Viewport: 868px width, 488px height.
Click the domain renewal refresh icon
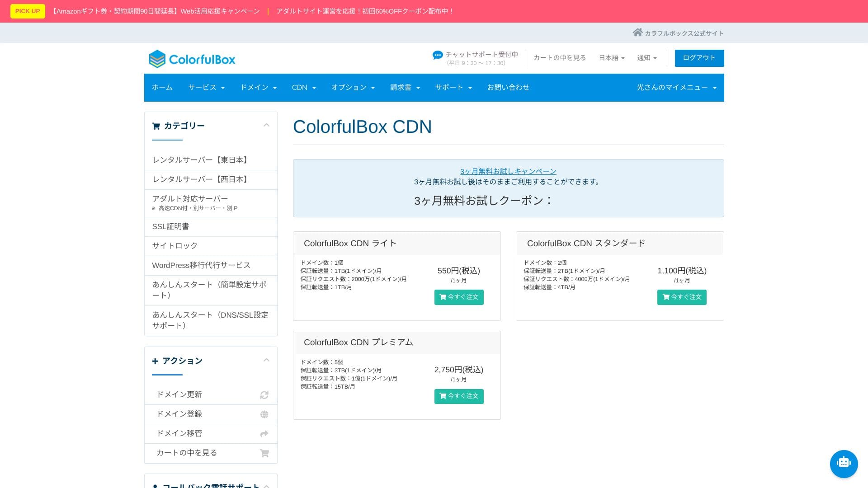pyautogui.click(x=264, y=395)
